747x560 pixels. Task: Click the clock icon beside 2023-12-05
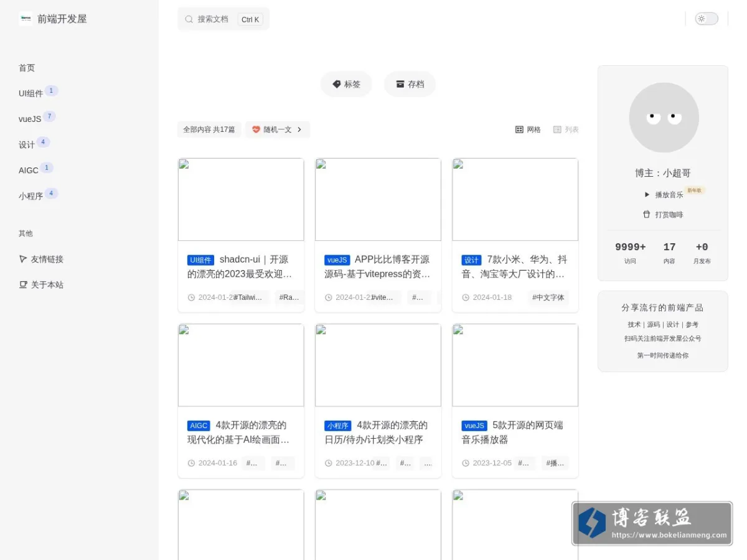466,463
